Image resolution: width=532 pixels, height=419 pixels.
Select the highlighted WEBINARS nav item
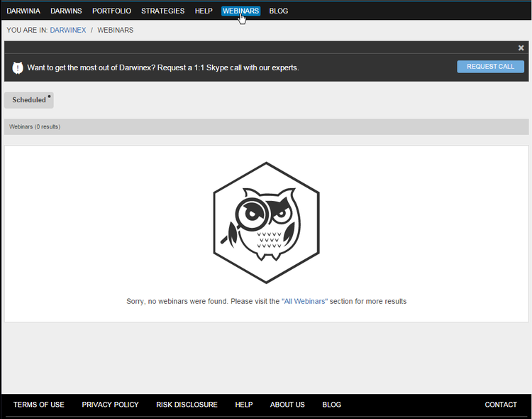[241, 11]
